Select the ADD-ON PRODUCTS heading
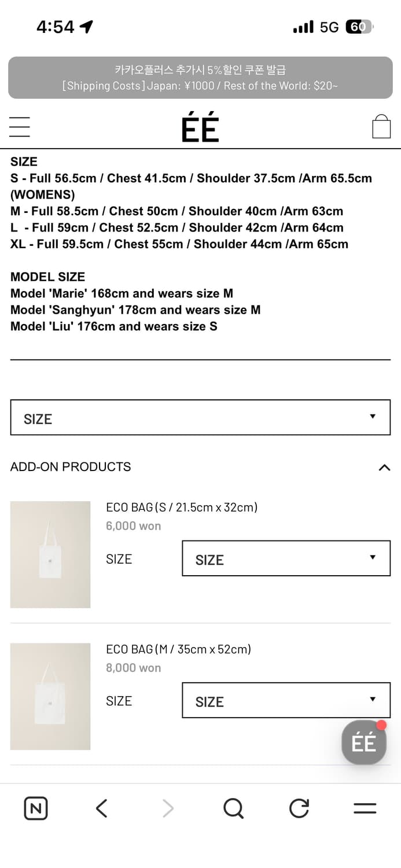The height and width of the screenshot is (868, 401). [x=70, y=467]
